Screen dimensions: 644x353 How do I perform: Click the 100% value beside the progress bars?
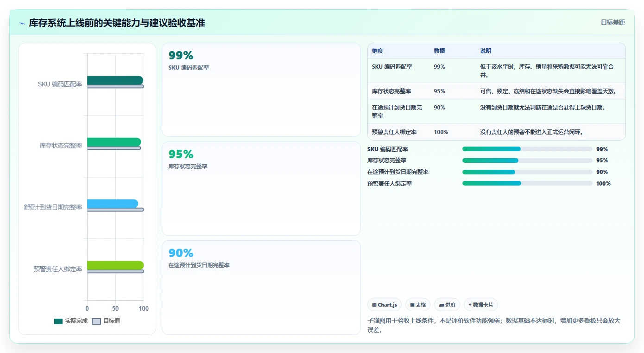pyautogui.click(x=603, y=184)
